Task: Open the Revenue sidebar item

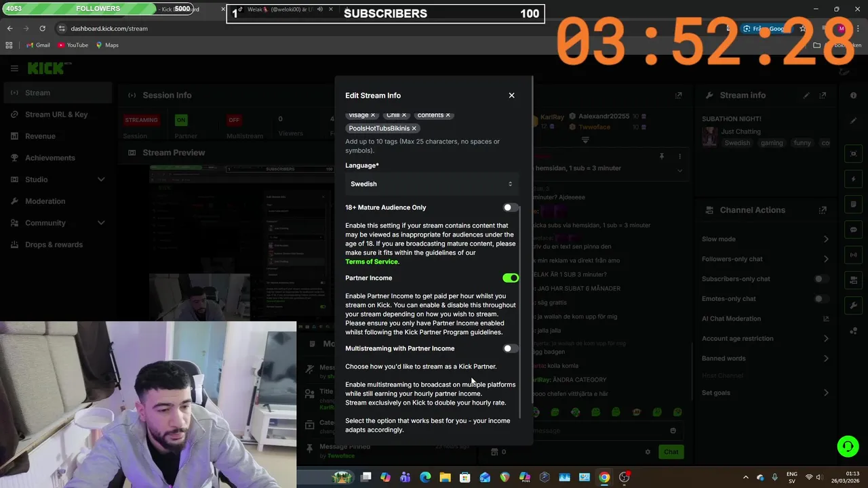Action: click(x=58, y=136)
